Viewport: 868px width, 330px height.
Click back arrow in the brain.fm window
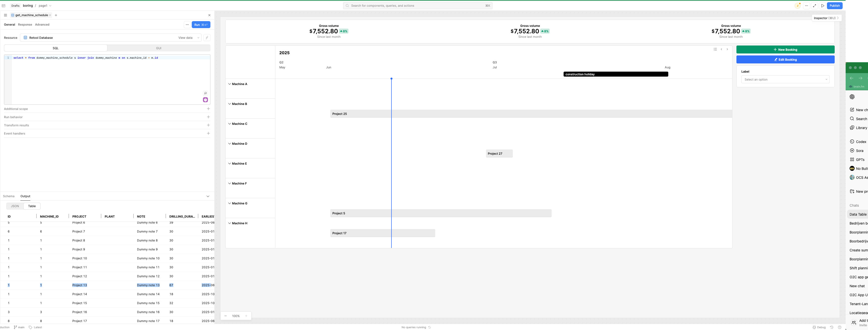[852, 78]
